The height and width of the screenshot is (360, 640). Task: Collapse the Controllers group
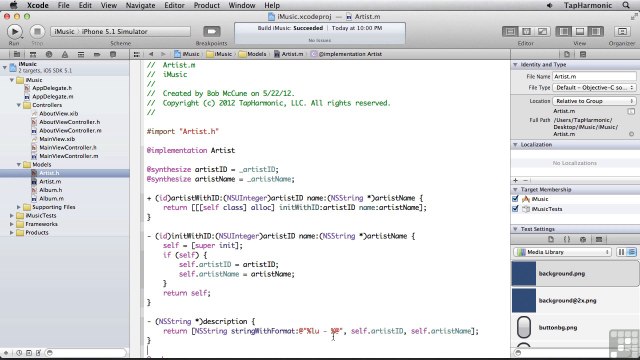tap(19, 105)
